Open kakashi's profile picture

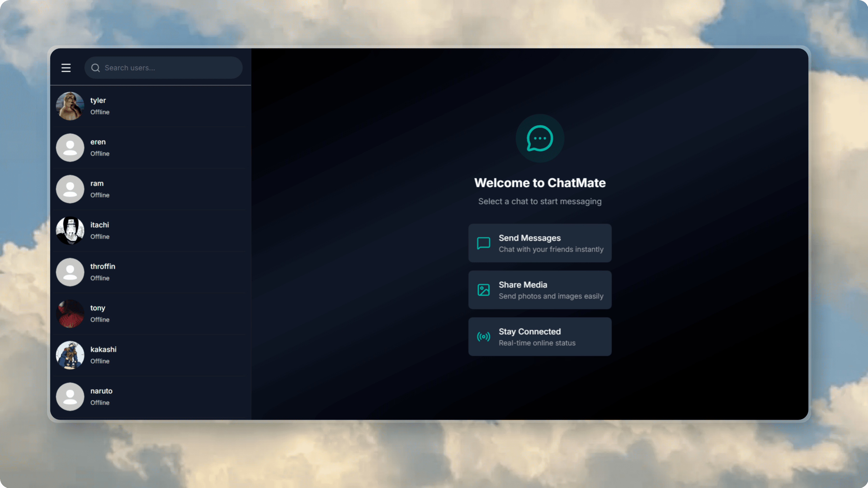coord(70,355)
